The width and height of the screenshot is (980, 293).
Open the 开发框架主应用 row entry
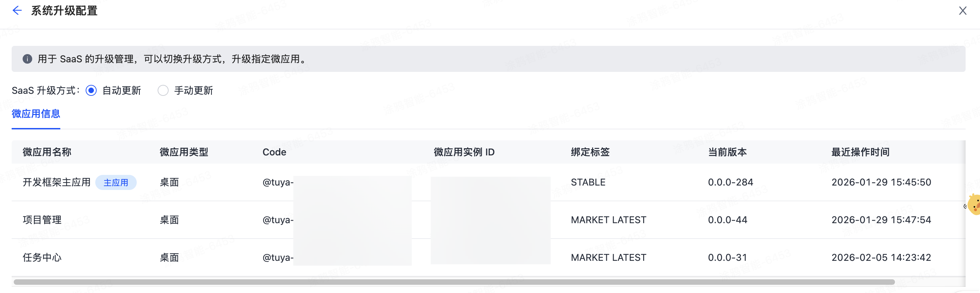[57, 182]
